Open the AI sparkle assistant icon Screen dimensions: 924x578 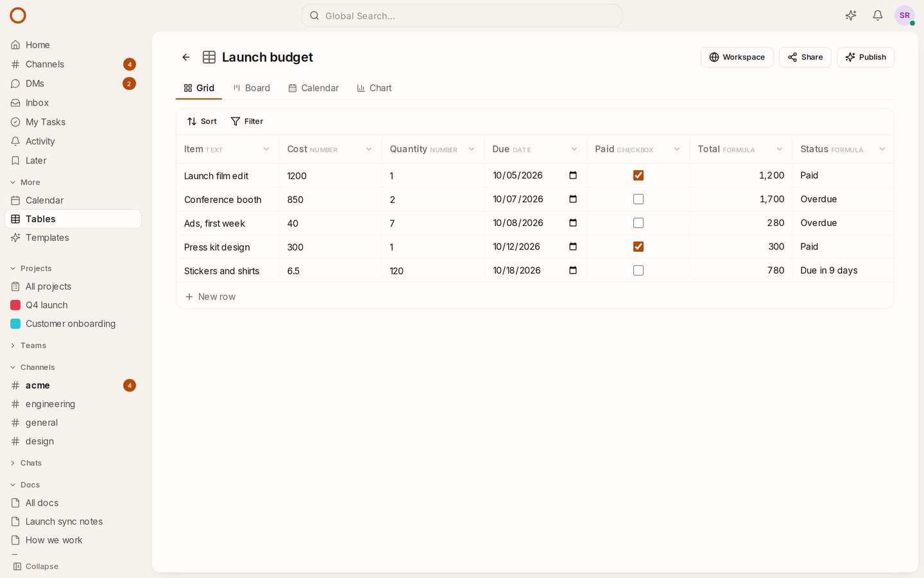(x=851, y=15)
